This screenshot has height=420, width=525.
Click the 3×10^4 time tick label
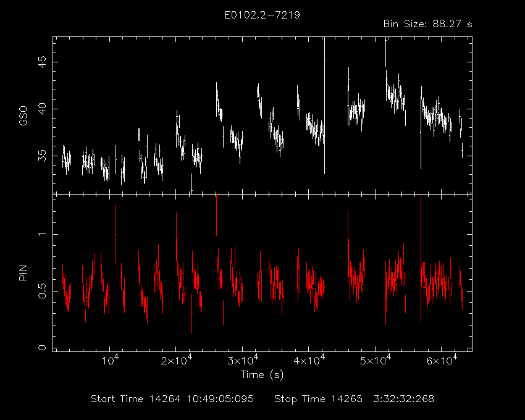pyautogui.click(x=243, y=360)
